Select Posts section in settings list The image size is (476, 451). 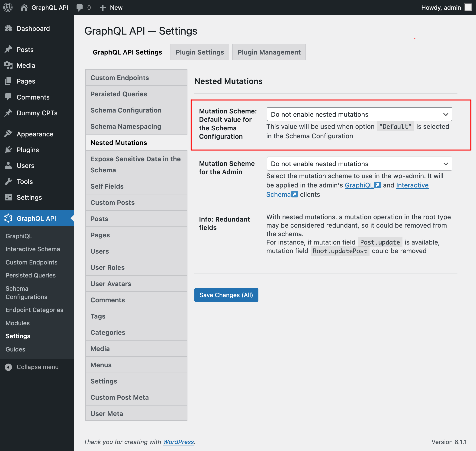[136, 219]
